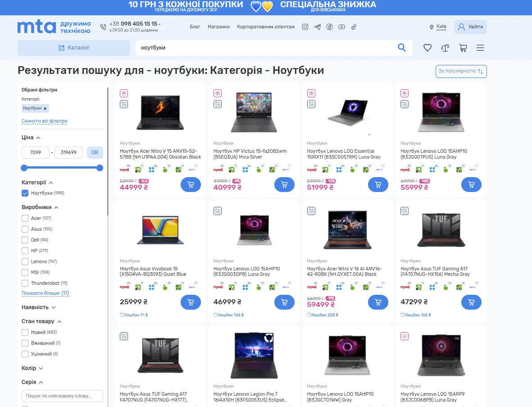Viewport: 532px width, 407px height.
Task: Expand the Наявність filter section
Action: click(x=39, y=307)
